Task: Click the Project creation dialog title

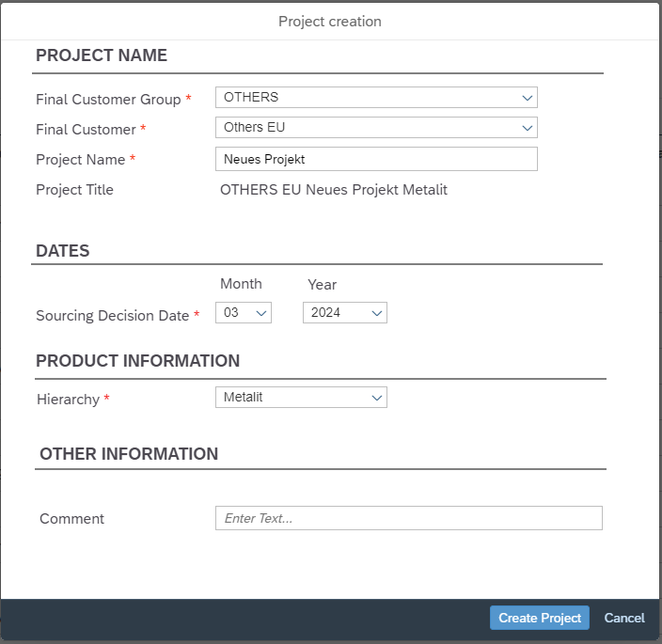Action: 330,22
